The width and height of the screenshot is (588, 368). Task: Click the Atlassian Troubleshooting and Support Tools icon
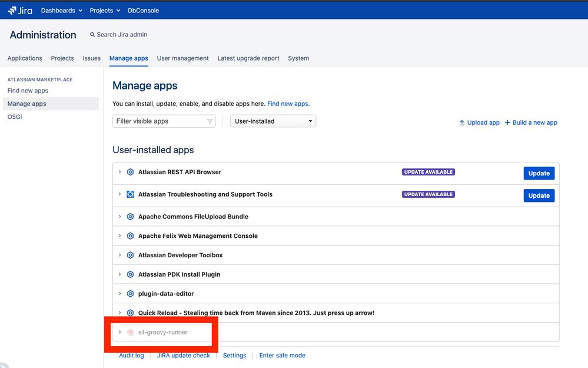tap(130, 194)
